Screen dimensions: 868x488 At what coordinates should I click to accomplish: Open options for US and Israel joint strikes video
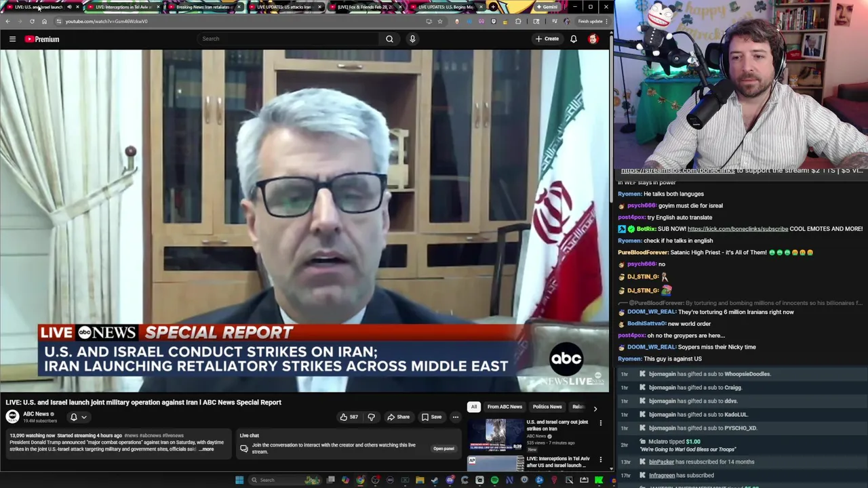click(x=600, y=423)
